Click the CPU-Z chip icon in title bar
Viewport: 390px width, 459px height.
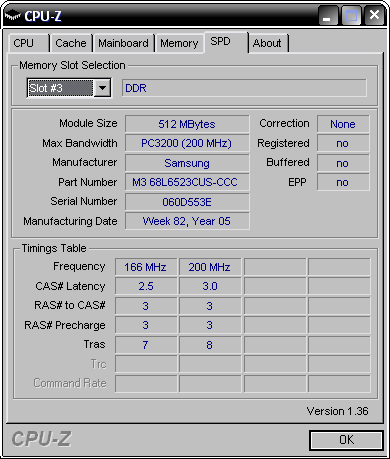coord(12,16)
